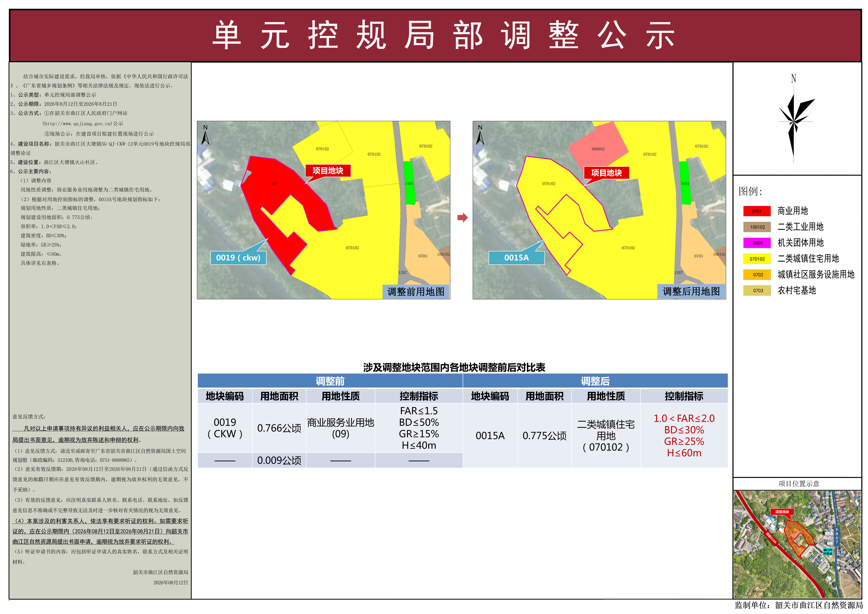Click the 规划建设用地面积：0.775公顷 line
The image size is (868, 614).
(x=56, y=217)
